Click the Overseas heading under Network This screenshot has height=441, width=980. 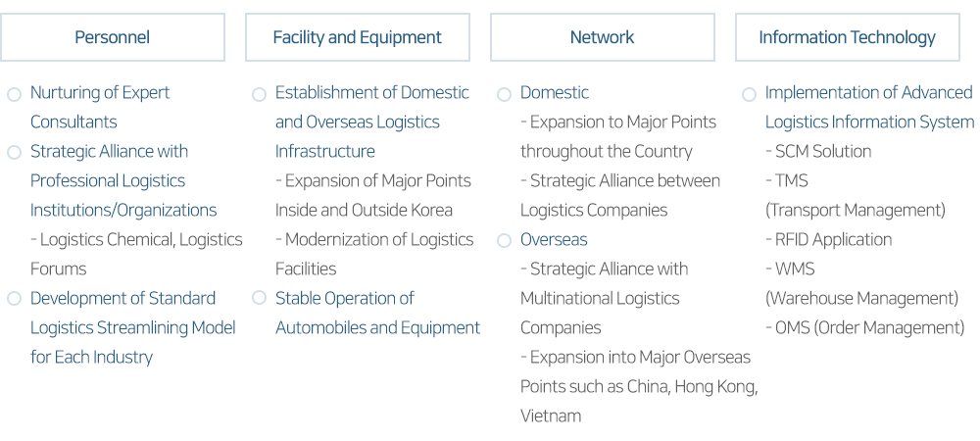click(x=554, y=239)
